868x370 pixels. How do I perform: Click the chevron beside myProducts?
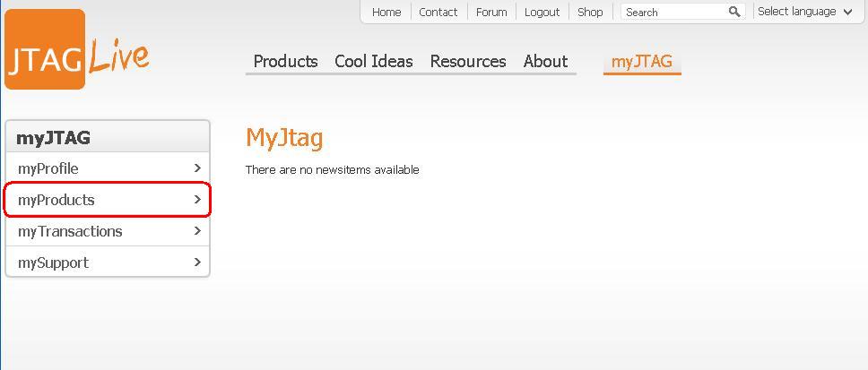tap(197, 200)
